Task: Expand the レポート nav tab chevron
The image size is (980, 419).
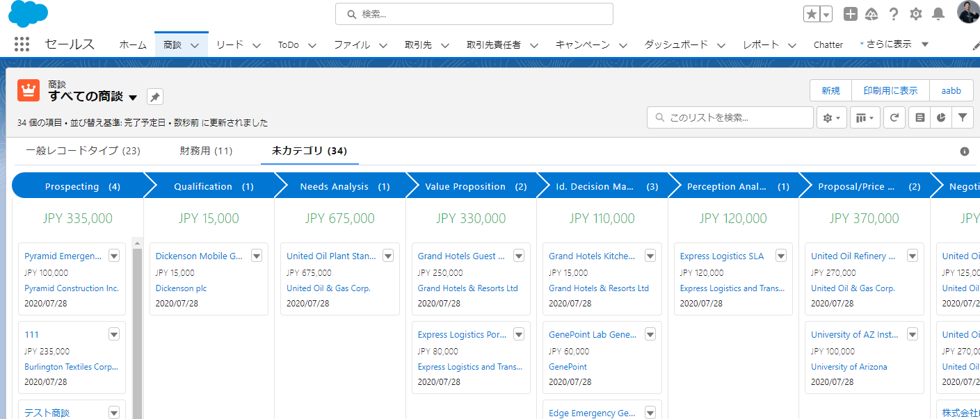Action: tap(792, 45)
